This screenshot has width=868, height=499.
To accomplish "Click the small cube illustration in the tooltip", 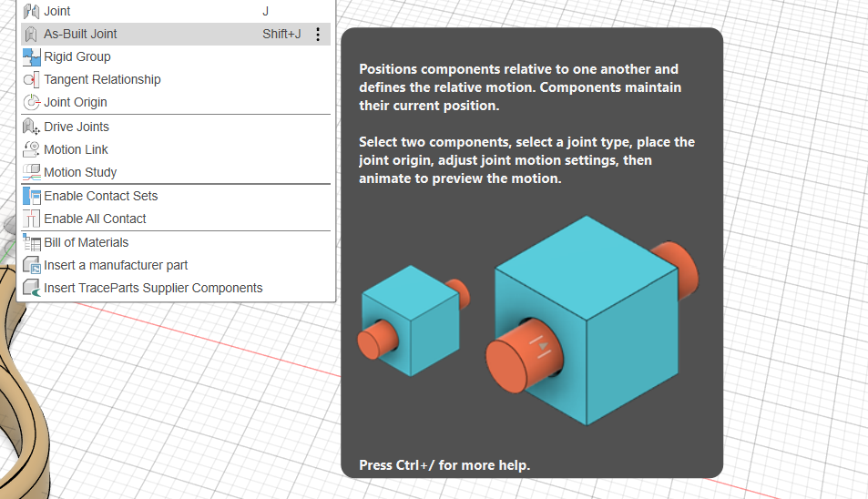I will click(411, 321).
